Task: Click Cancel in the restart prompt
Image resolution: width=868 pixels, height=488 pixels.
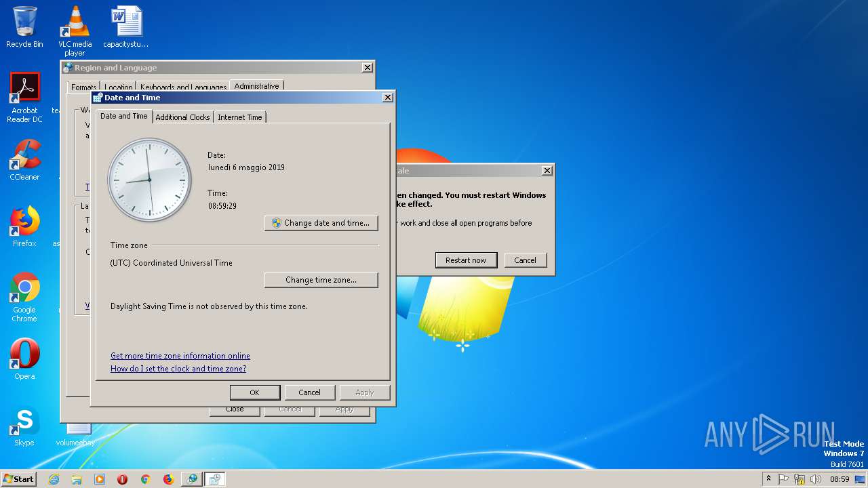Action: [526, 260]
